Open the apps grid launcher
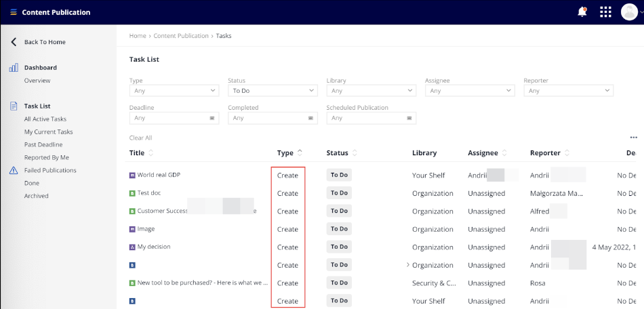644x309 pixels. [605, 12]
